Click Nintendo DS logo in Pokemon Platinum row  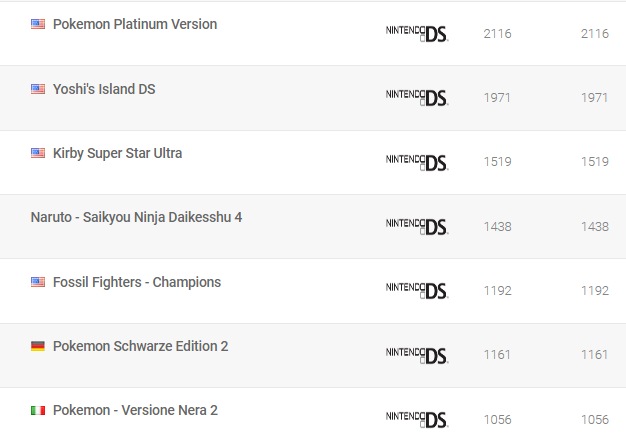click(x=416, y=33)
